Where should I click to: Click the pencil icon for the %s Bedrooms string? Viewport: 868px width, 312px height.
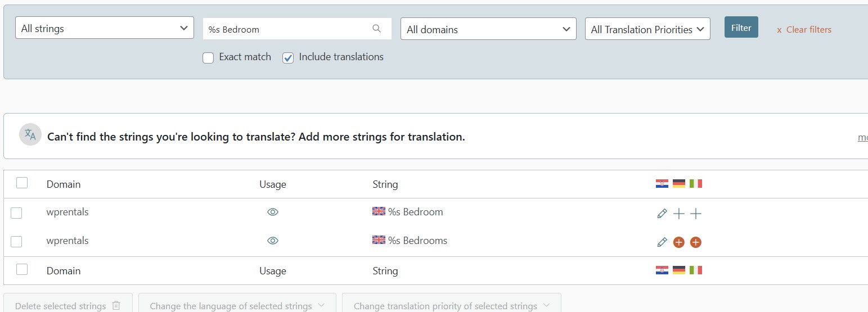[662, 242]
